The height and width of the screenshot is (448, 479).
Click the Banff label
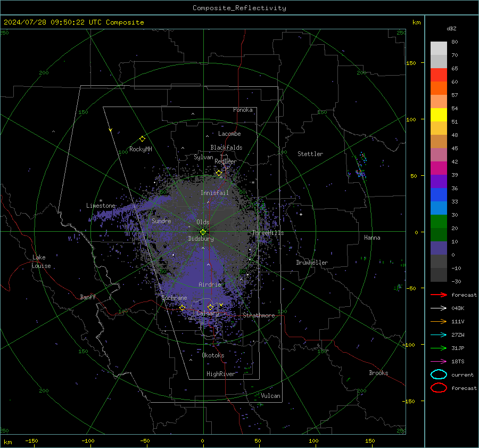[x=88, y=297]
